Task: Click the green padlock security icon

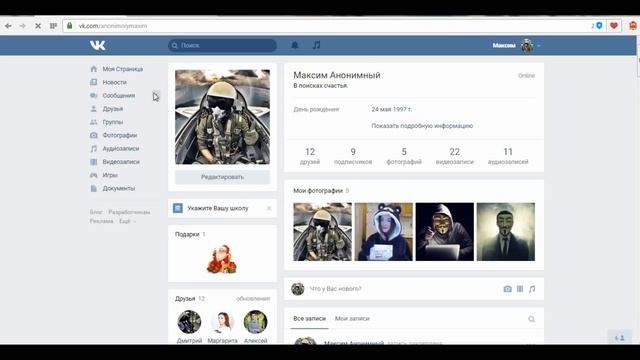Action: pos(70,26)
